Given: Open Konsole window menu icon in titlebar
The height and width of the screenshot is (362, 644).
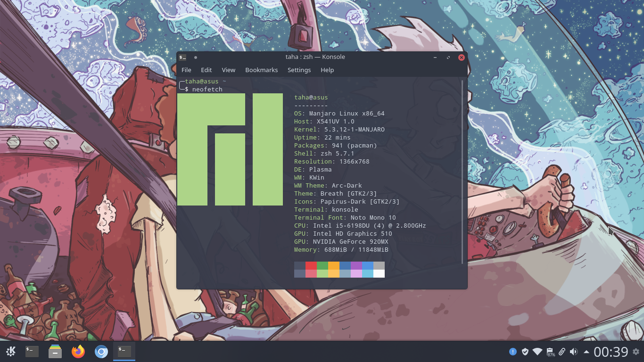Looking at the screenshot, I should [x=182, y=57].
